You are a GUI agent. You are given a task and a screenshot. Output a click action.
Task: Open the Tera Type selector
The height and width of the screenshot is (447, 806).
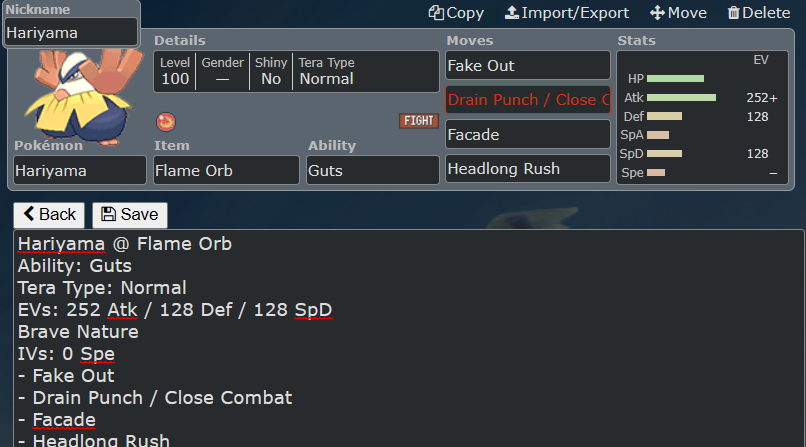(x=365, y=71)
